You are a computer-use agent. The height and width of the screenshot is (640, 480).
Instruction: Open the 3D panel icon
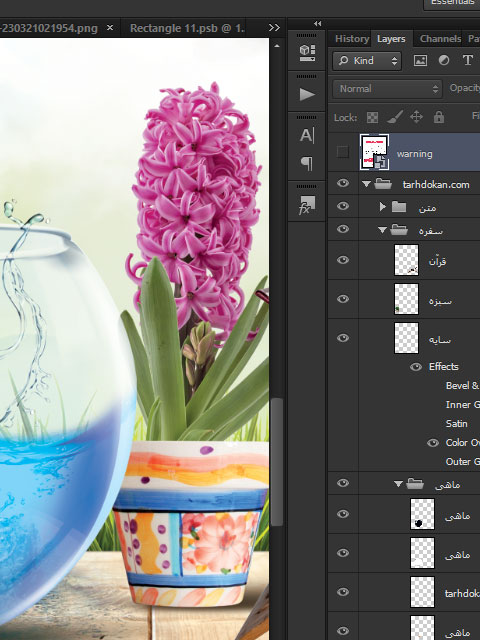tap(307, 53)
